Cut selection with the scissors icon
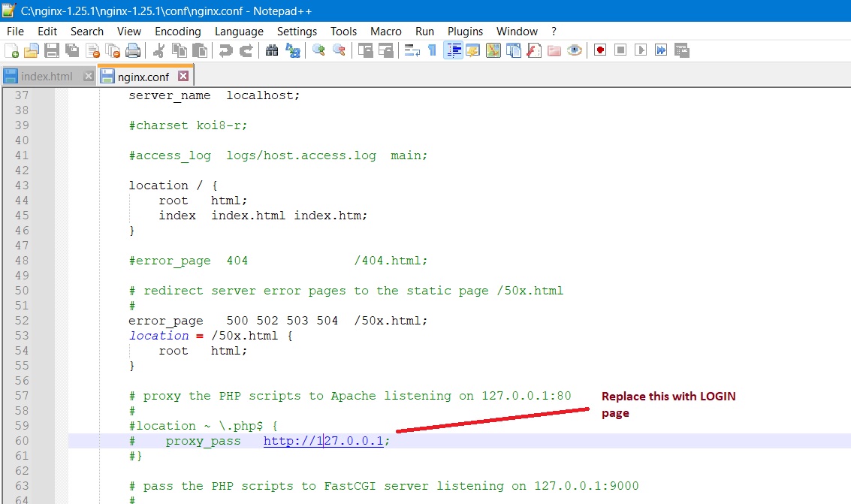The height and width of the screenshot is (504, 851). tap(157, 50)
